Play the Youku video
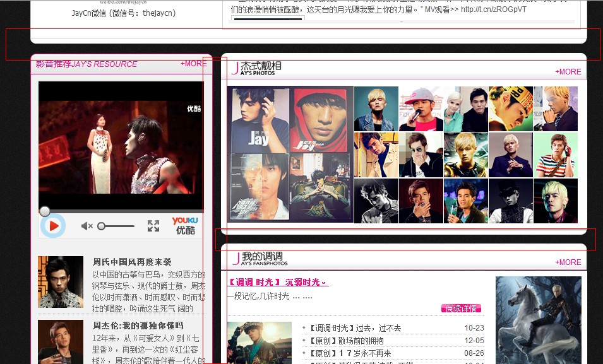603x364 pixels. [x=54, y=226]
